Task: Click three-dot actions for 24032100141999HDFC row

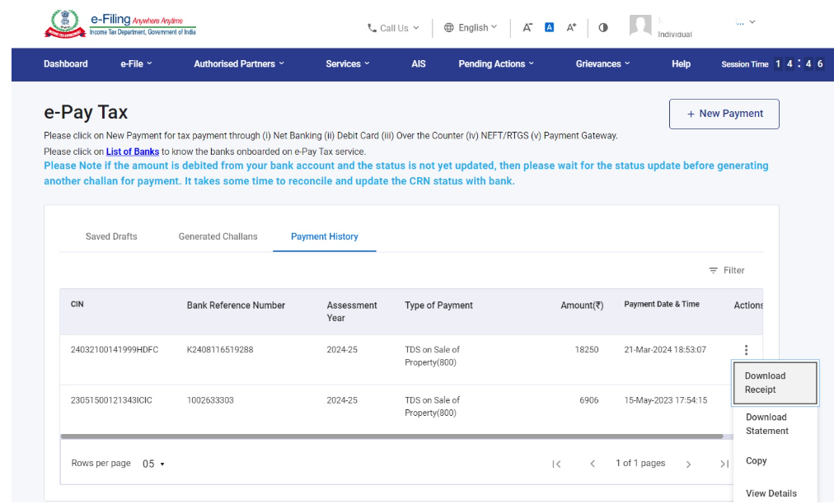Action: [747, 350]
